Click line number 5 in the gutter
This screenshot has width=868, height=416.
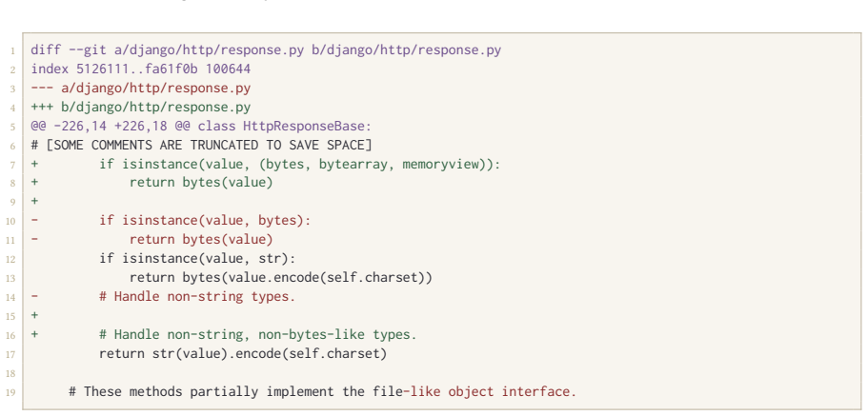point(12,128)
